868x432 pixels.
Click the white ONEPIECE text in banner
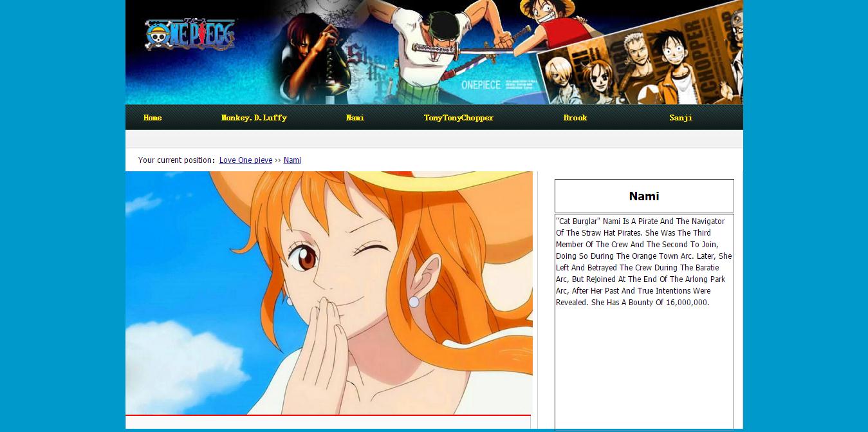pyautogui.click(x=480, y=85)
